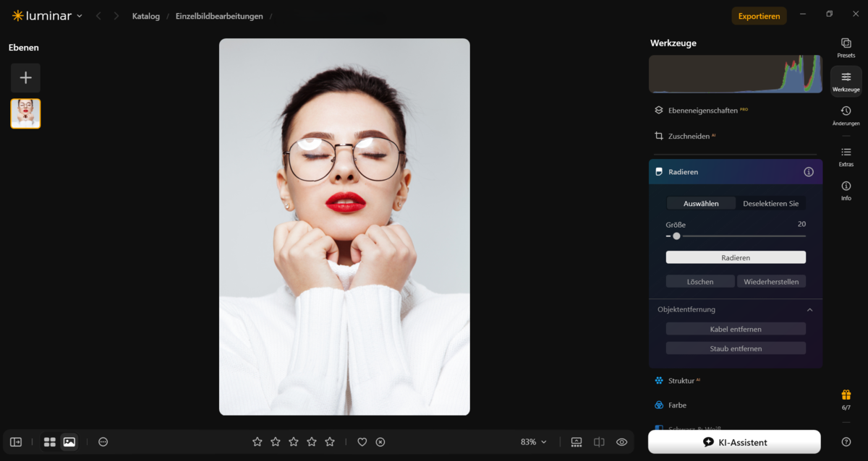Go forward with the right arrow

[116, 16]
